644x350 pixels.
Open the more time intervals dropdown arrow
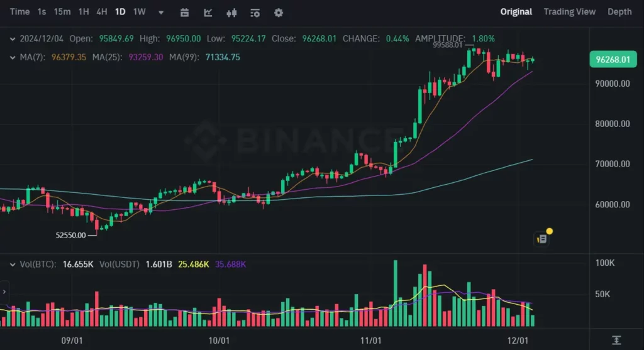click(161, 13)
